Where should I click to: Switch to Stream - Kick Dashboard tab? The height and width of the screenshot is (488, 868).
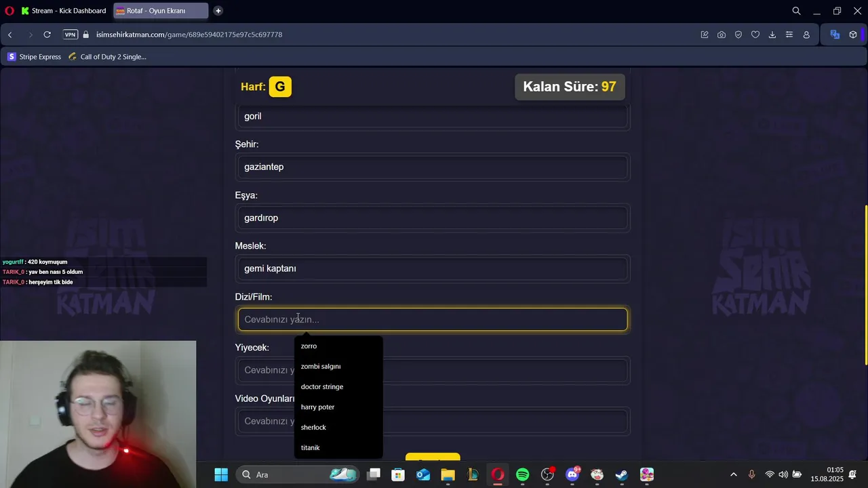pyautogui.click(x=63, y=11)
